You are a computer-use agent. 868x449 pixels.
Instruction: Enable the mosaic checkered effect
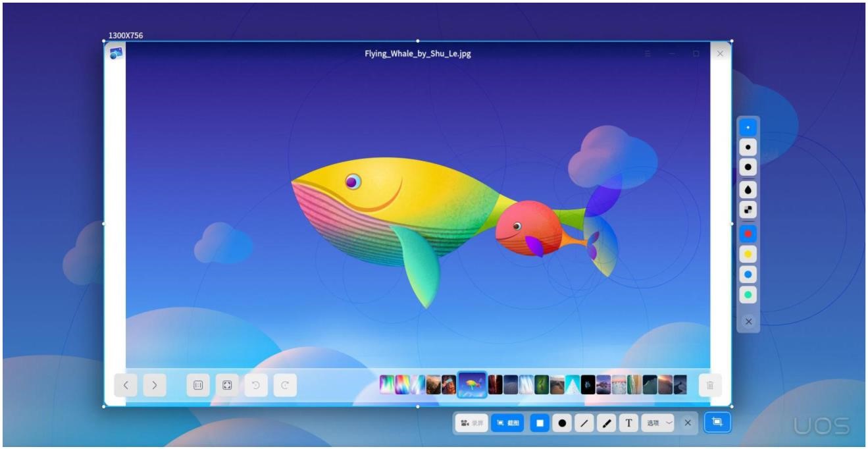point(748,210)
